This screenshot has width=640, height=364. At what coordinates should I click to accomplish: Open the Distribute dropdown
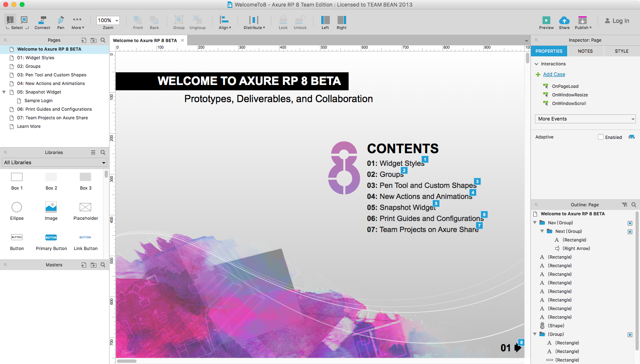[254, 22]
